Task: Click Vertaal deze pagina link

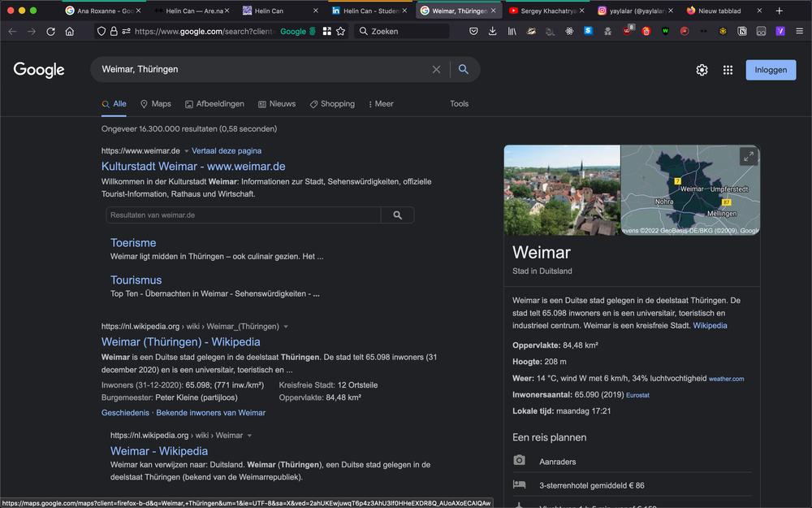Action: (x=227, y=151)
